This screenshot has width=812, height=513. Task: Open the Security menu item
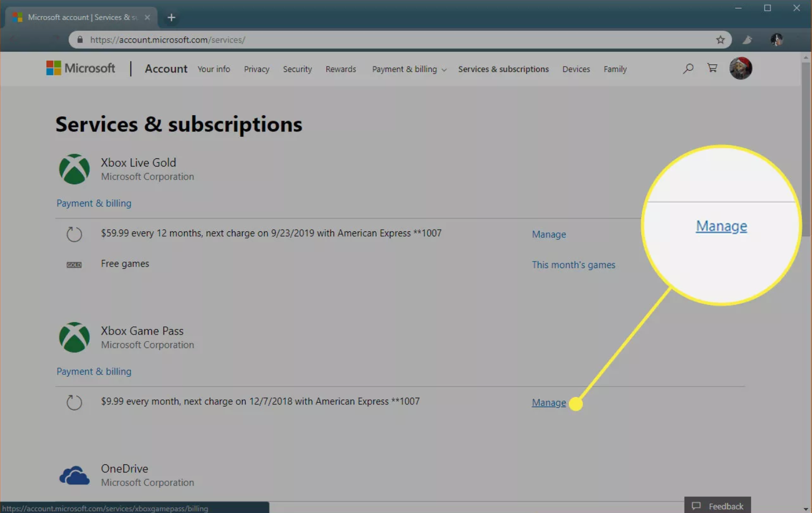point(297,69)
